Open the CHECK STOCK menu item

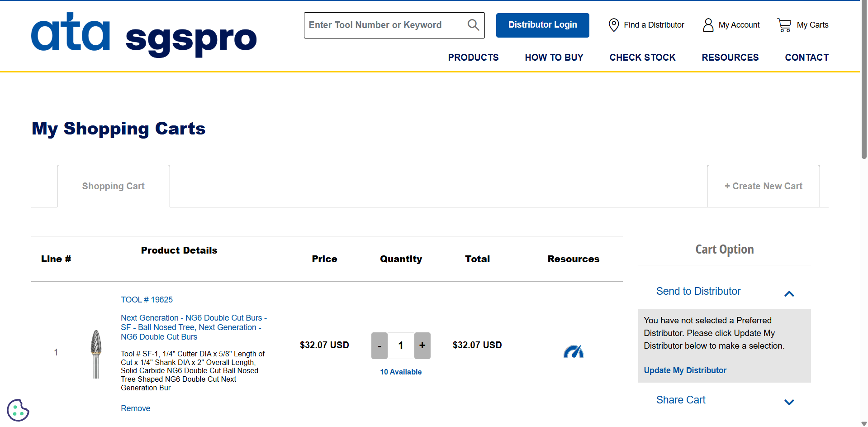point(642,58)
